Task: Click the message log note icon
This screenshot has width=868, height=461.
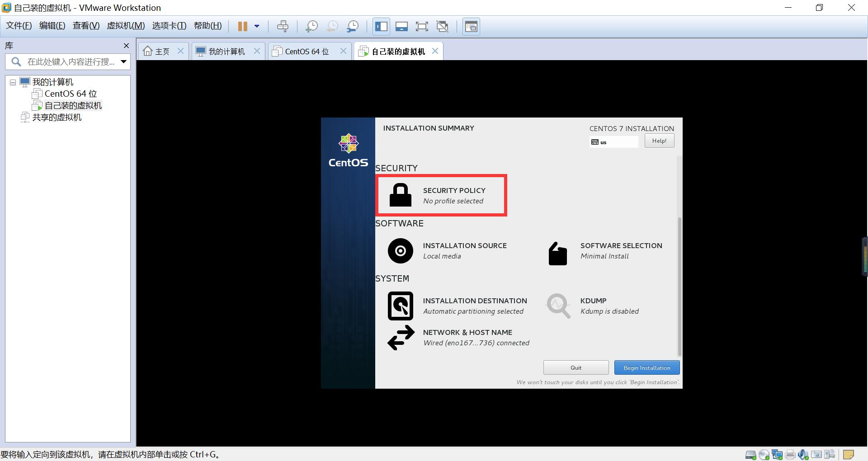Action: [849, 455]
